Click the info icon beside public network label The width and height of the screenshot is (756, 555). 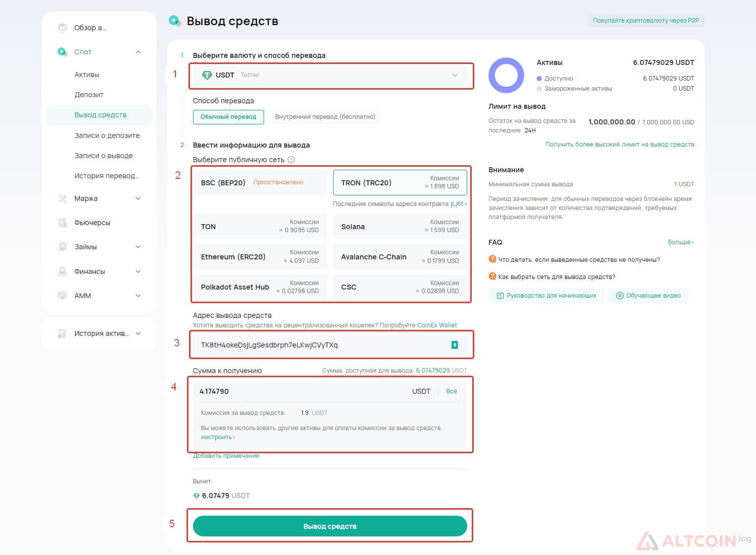click(291, 160)
